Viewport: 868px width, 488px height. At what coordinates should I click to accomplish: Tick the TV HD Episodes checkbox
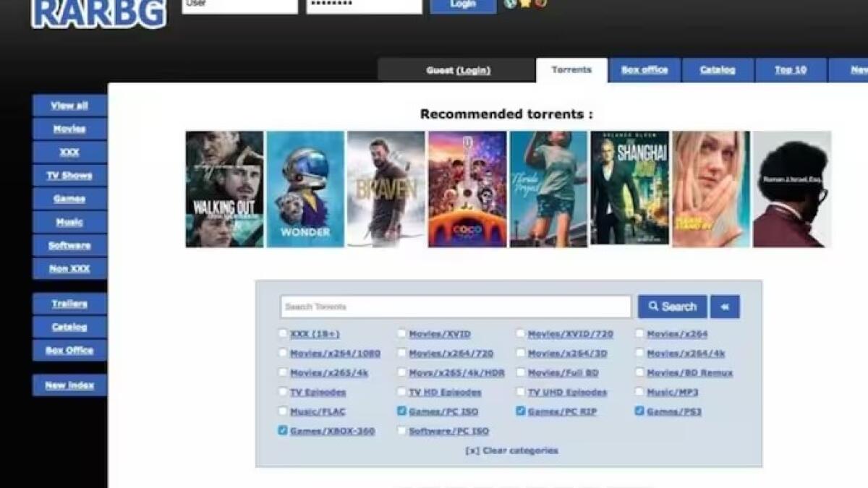point(401,392)
